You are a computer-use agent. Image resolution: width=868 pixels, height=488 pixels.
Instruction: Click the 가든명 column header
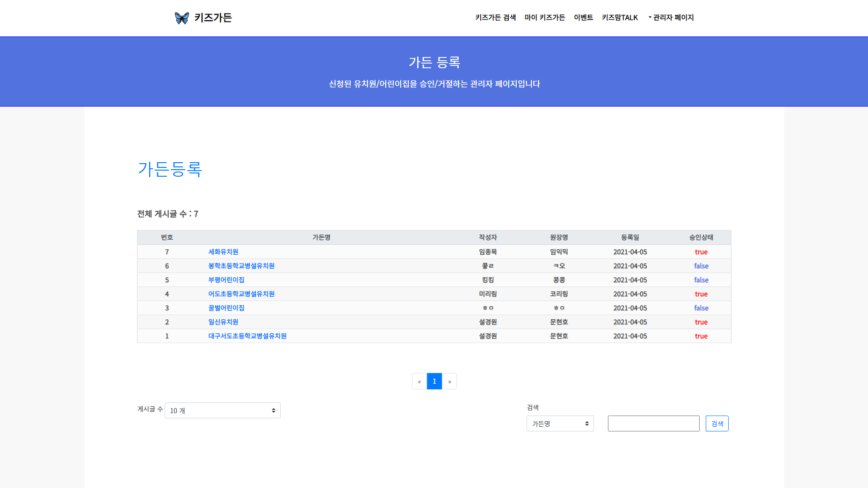pyautogui.click(x=322, y=237)
